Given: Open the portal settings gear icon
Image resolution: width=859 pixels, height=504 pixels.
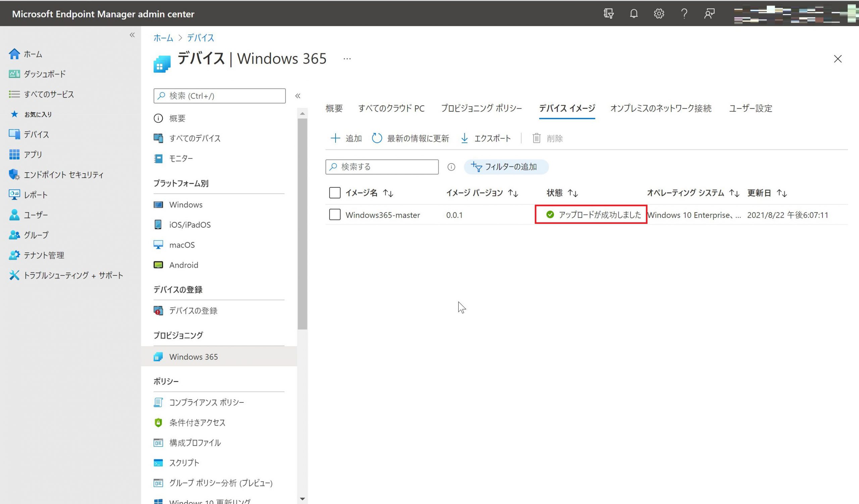Looking at the screenshot, I should (659, 14).
